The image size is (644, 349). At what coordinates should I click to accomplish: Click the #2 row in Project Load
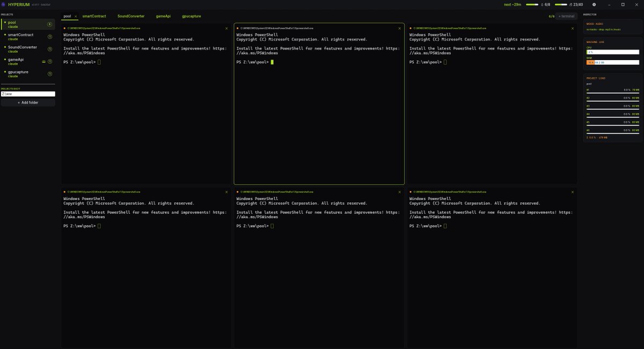pyautogui.click(x=613, y=99)
